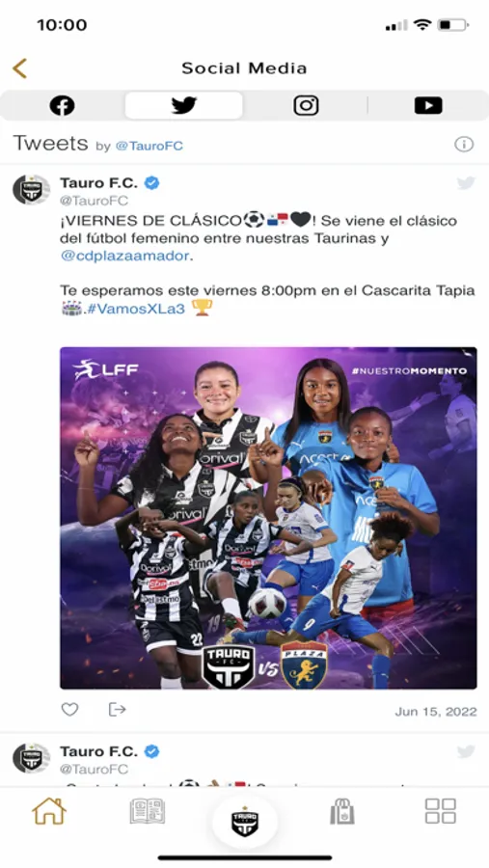Open the grid menu icon in the bottom bar
The height and width of the screenshot is (868, 489).
click(x=440, y=811)
